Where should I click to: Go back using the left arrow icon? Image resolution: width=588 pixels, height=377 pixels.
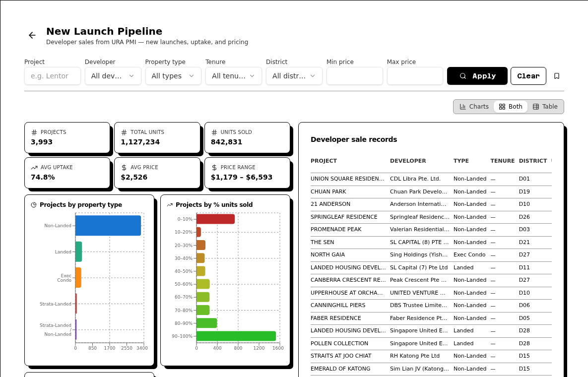32,35
